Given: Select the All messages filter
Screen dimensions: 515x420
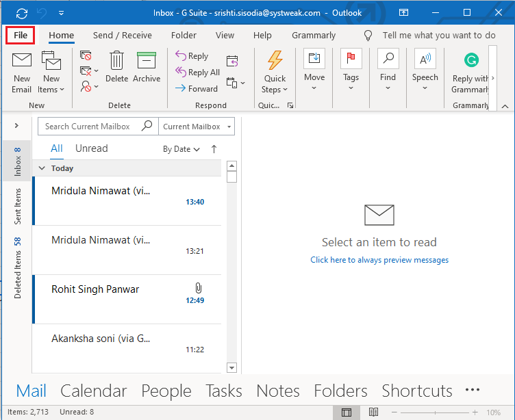Looking at the screenshot, I should (x=56, y=148).
